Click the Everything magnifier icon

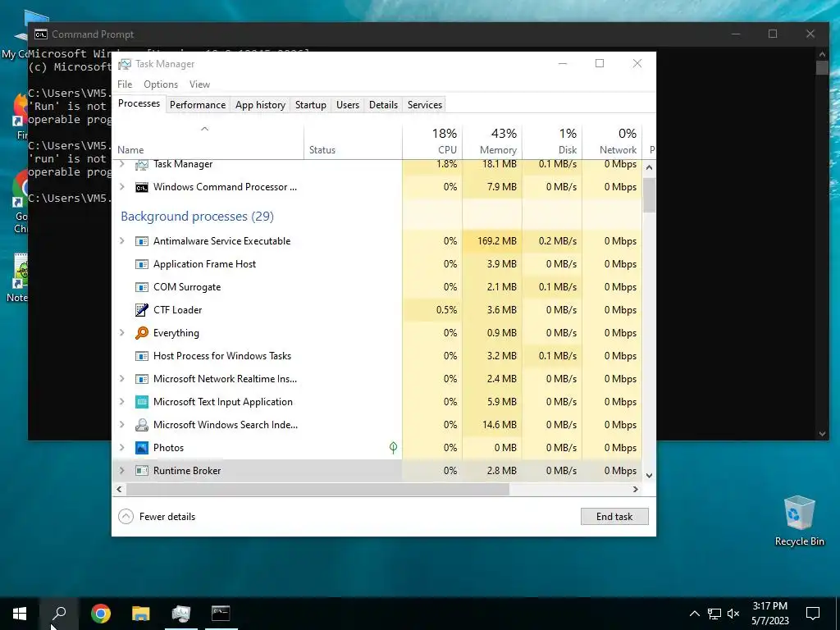(141, 333)
